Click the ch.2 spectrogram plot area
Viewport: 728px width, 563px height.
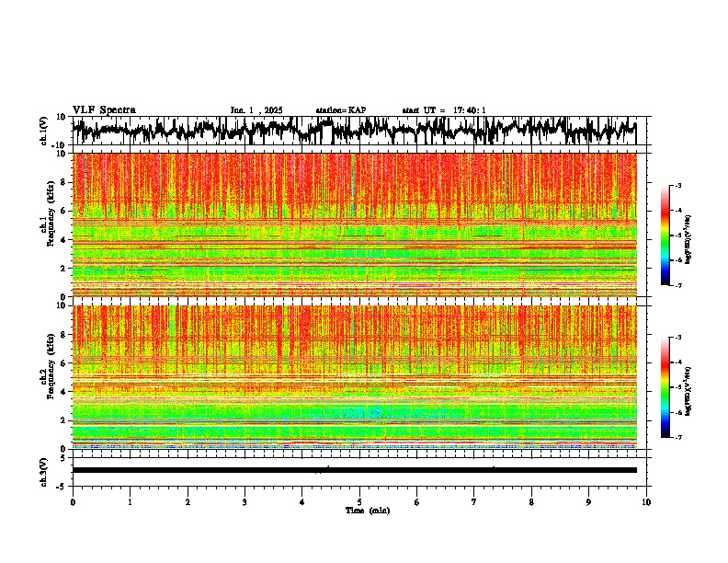(354, 377)
